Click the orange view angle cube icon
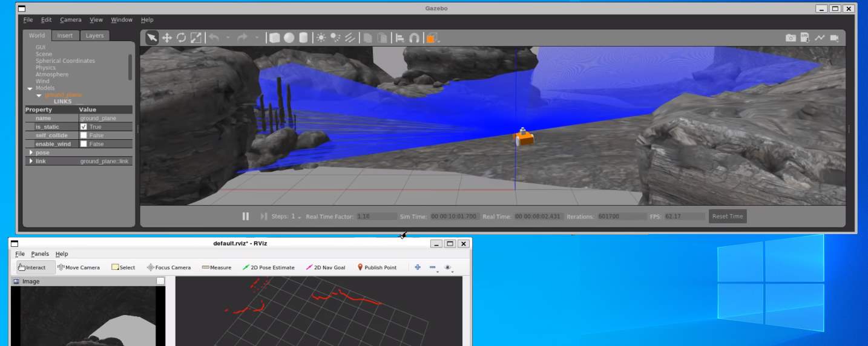868x346 pixels. pos(431,38)
